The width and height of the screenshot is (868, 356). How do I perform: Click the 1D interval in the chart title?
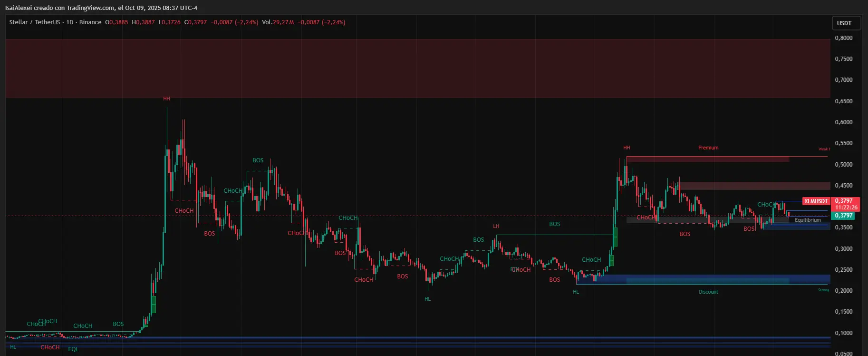point(70,22)
